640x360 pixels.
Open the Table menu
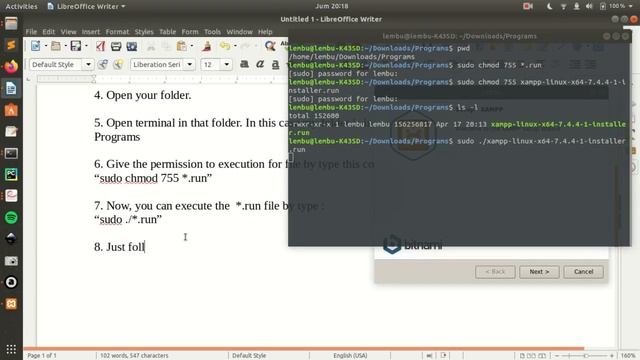point(167,31)
